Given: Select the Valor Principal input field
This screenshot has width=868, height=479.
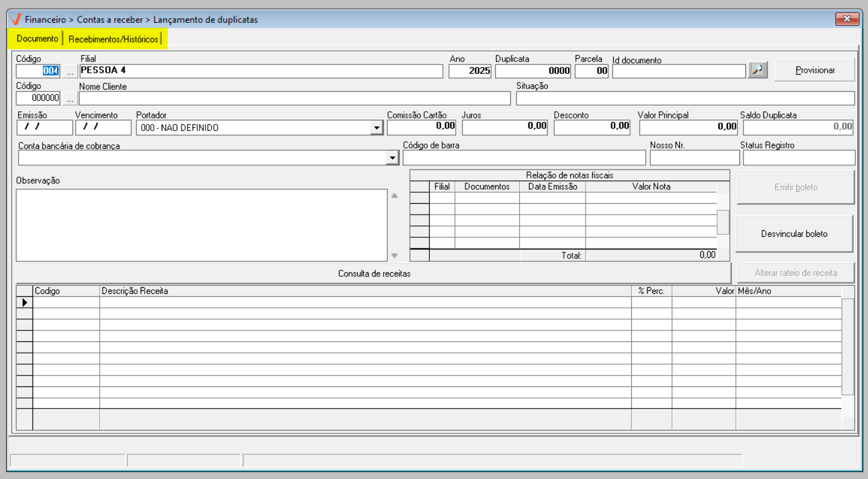Looking at the screenshot, I should (688, 127).
